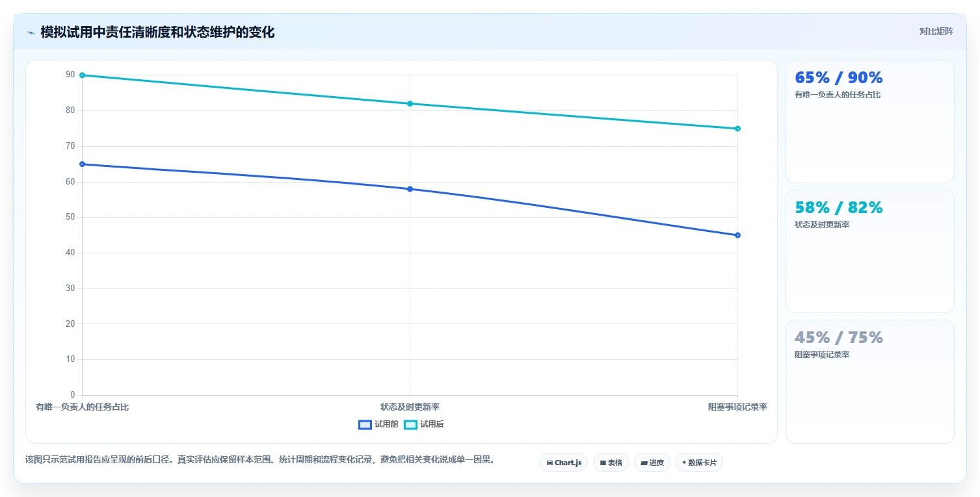Click the y-axis tick label 0

pyautogui.click(x=73, y=395)
